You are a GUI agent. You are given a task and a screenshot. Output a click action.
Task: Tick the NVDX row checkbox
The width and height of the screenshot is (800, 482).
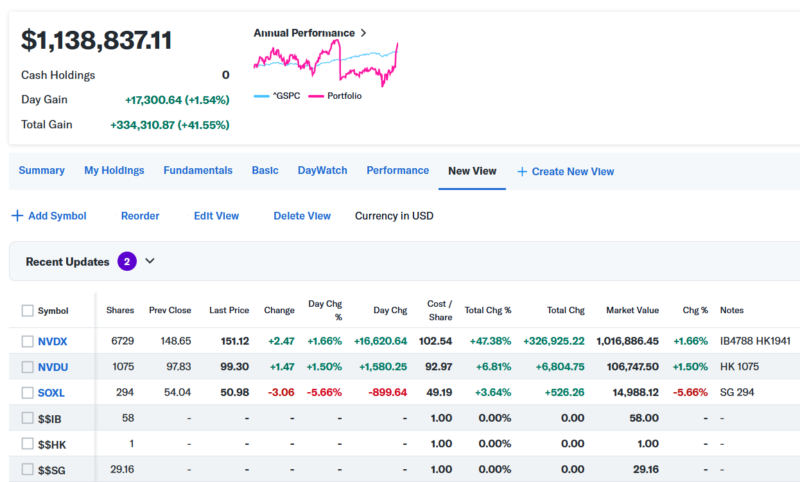27,341
